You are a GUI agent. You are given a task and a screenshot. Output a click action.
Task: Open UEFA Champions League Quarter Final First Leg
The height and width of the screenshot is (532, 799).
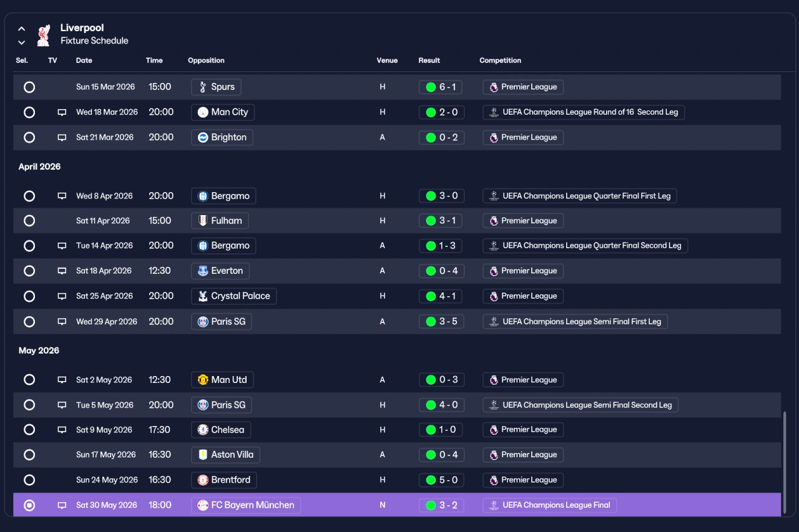point(580,196)
